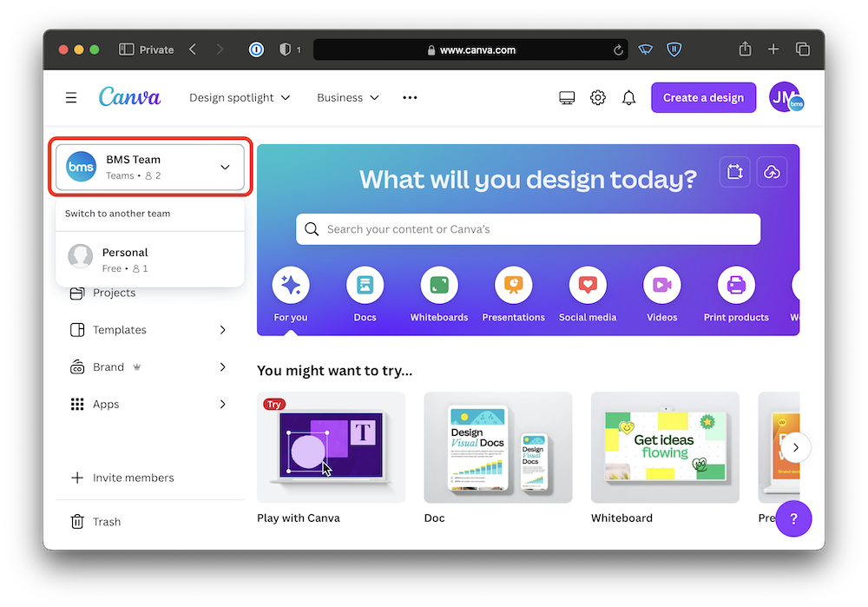Click the Create a design button
The image size is (868, 607).
click(703, 98)
